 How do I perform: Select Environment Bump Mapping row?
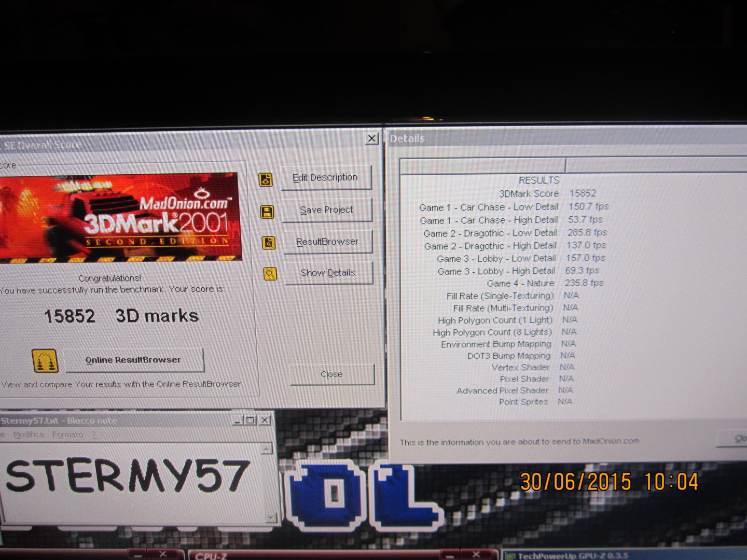(x=508, y=344)
